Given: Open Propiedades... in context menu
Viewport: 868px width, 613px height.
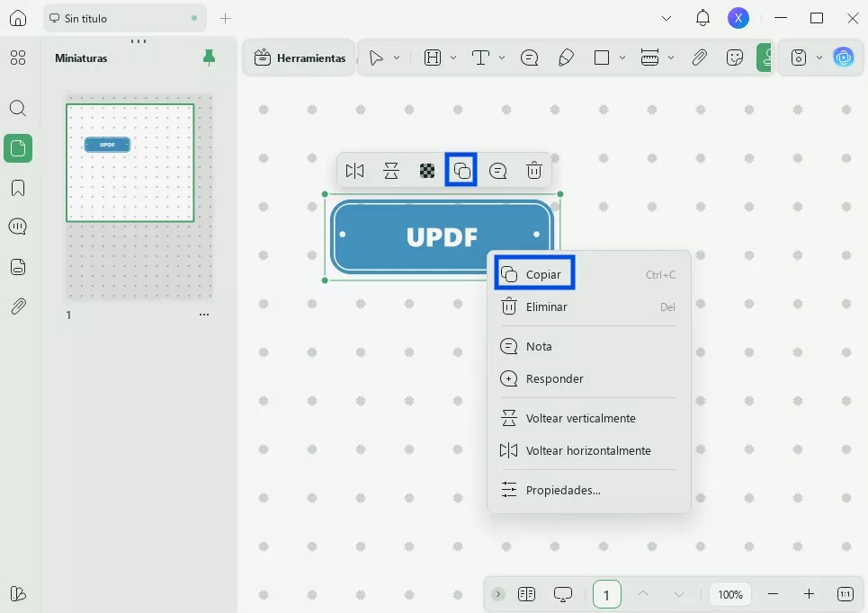Looking at the screenshot, I should click(588, 490).
